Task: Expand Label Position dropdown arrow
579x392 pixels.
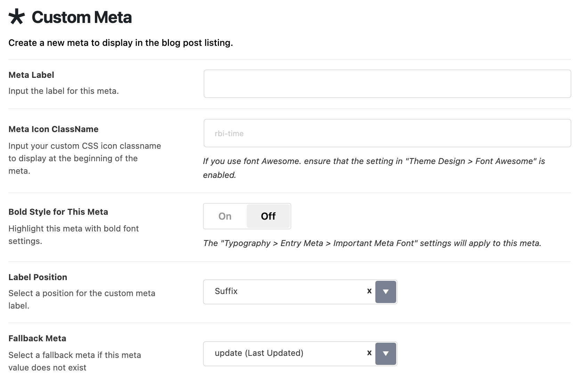Action: click(386, 292)
